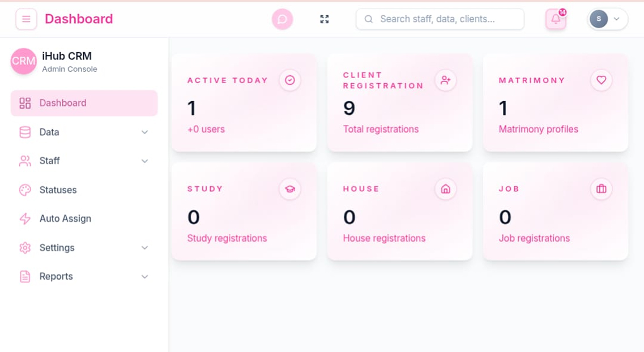Select Dashboard in the sidebar
644x352 pixels.
point(84,103)
